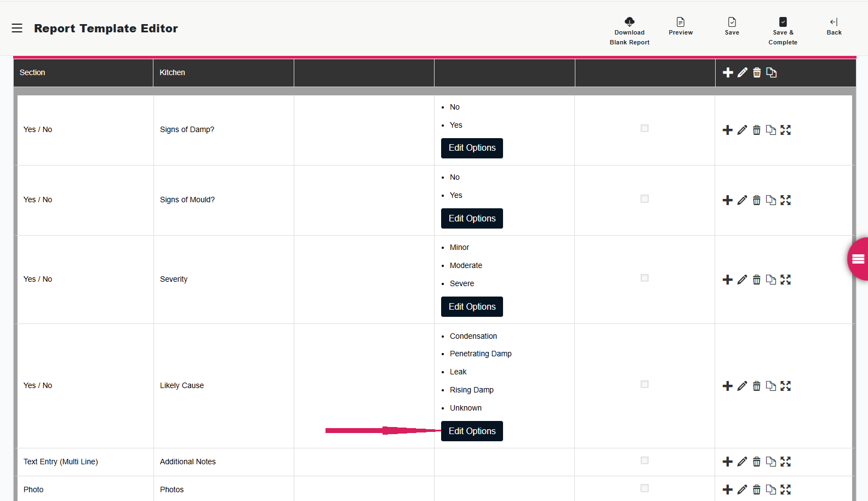Delete the Signs of Mould? row
Image resolution: width=868 pixels, height=501 pixels.
click(757, 200)
